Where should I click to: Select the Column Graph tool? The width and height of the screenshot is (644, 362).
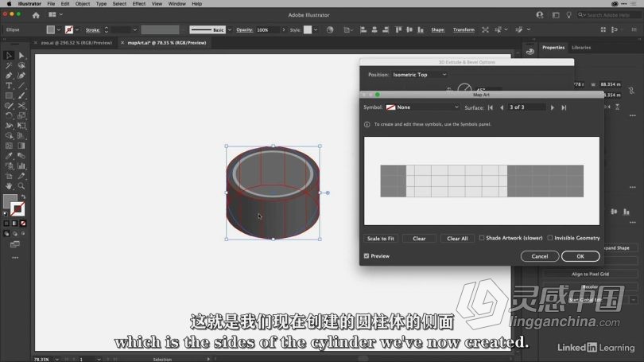point(21,166)
